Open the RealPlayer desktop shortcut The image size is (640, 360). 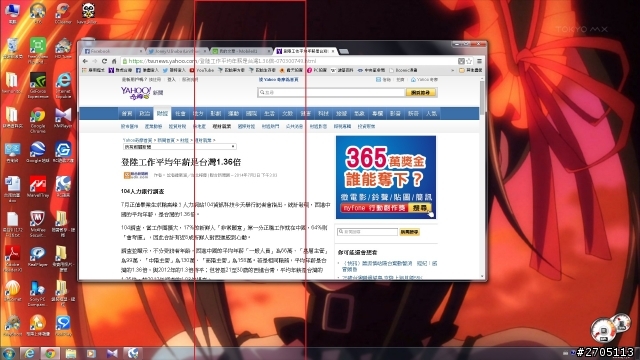[38, 257]
